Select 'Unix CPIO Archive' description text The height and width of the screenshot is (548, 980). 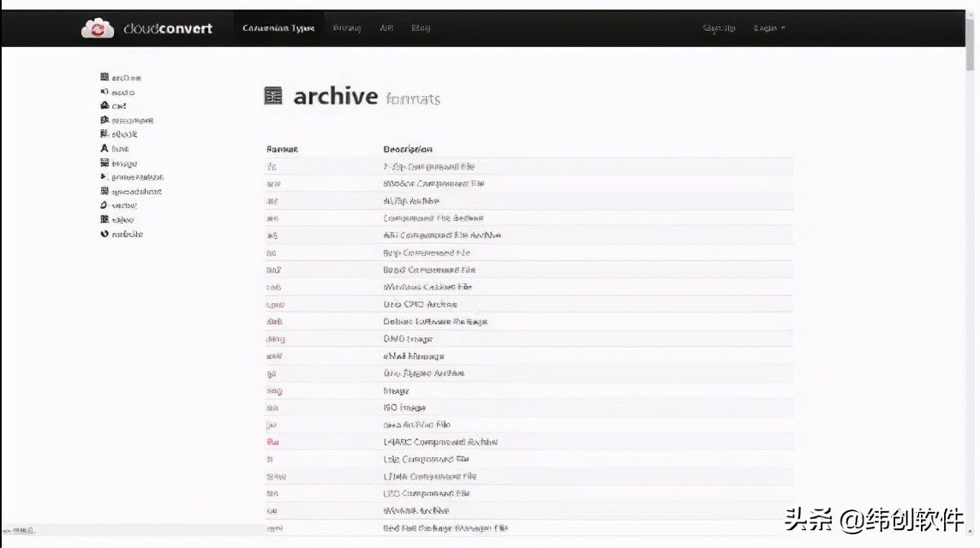420,305
